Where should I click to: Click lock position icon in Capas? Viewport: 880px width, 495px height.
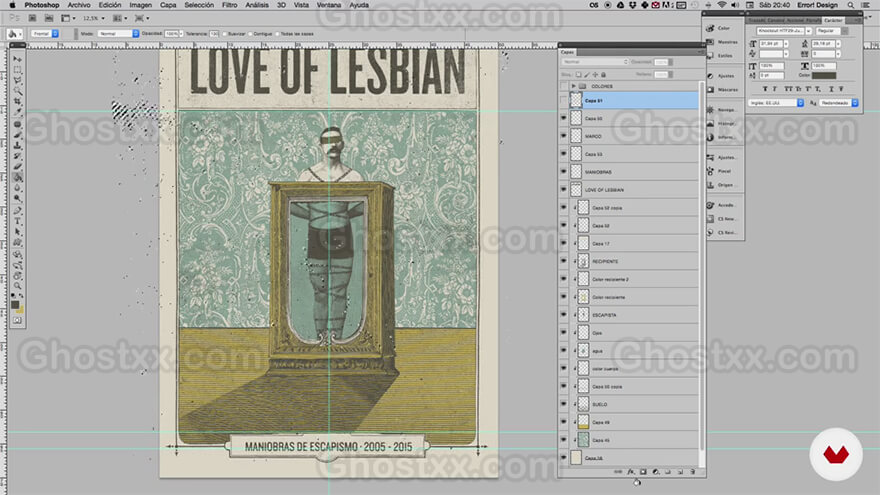tap(595, 75)
